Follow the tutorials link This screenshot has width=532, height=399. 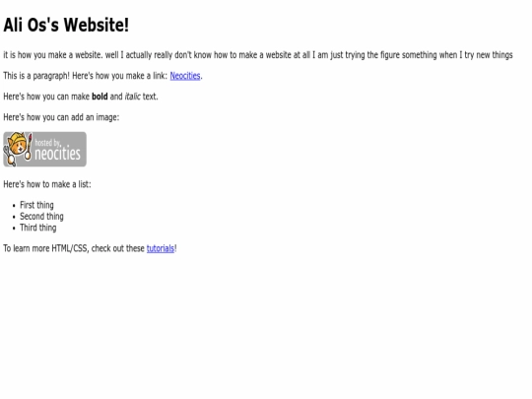tap(161, 248)
